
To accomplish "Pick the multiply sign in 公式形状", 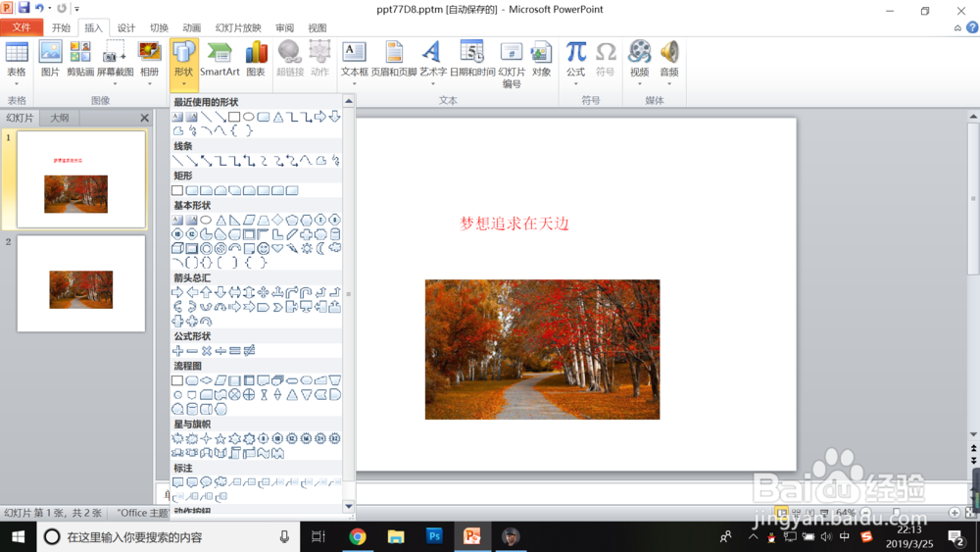I will (206, 351).
